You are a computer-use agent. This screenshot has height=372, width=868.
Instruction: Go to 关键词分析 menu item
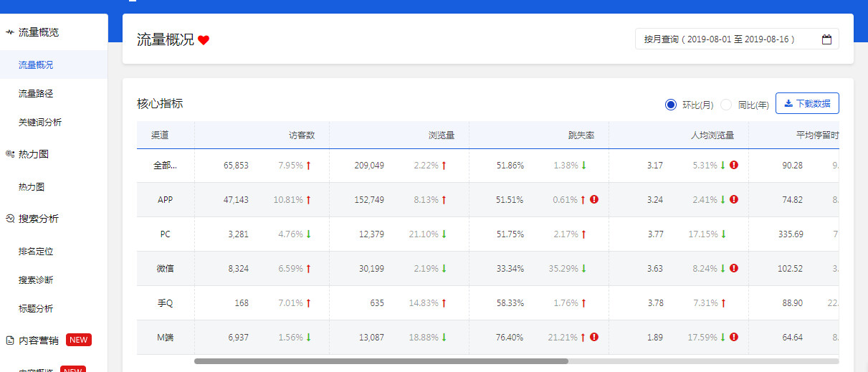click(40, 123)
